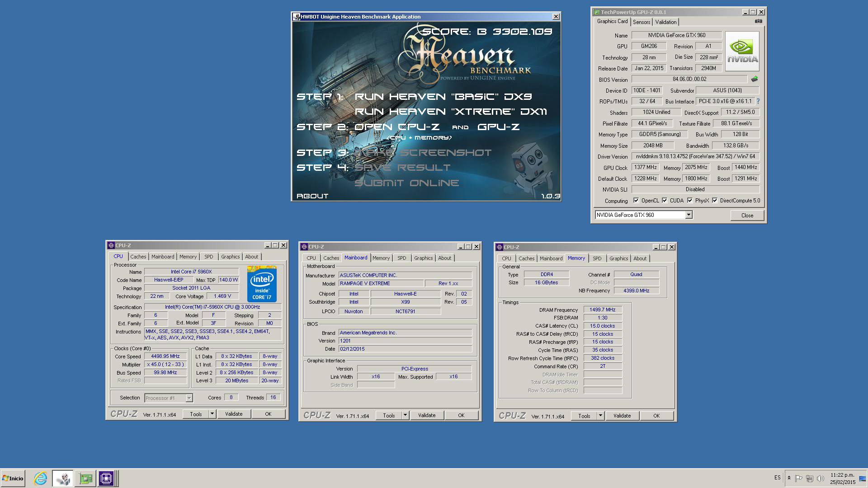Expand Tools dropdown arrow in CPU-Z Mainboard window
Screen dimensions: 868x488
pos(405,415)
